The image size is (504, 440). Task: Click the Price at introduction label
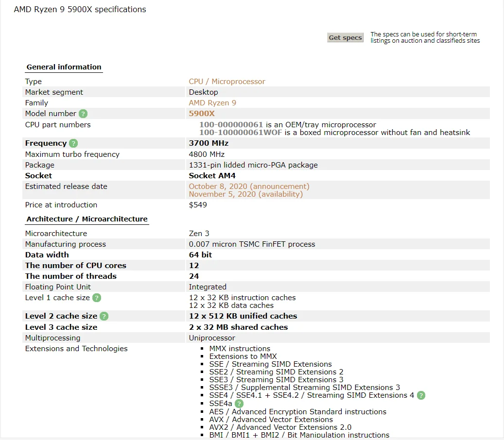[61, 204]
